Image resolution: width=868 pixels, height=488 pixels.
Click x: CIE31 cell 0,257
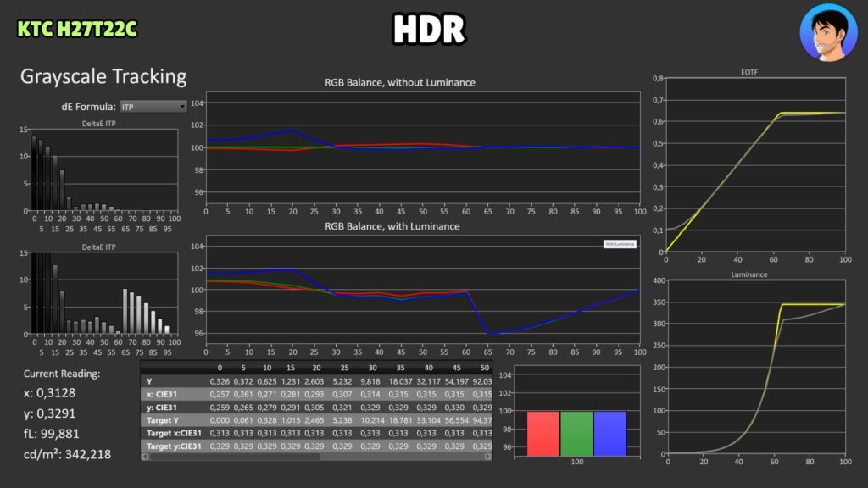click(x=220, y=394)
